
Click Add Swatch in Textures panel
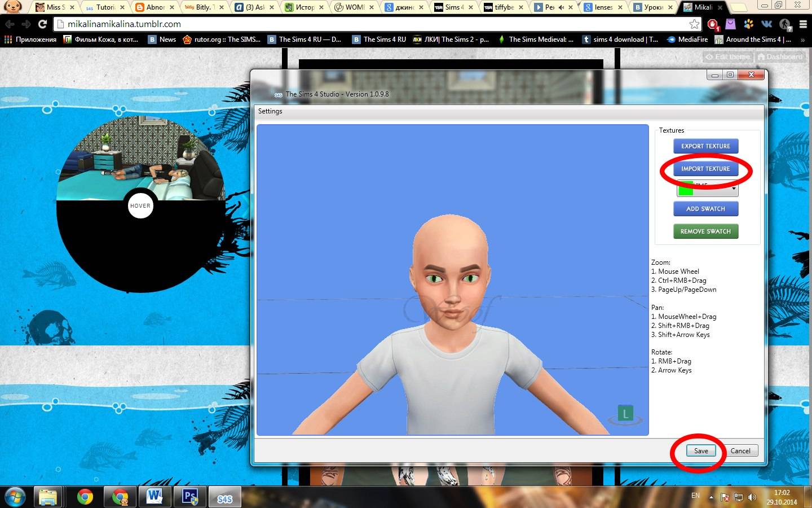tap(705, 209)
